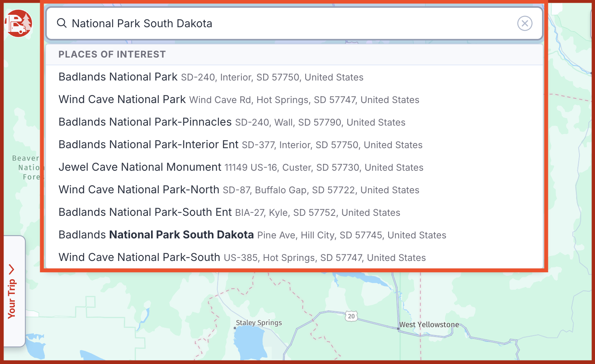Click the West Yellowstone map label
The height and width of the screenshot is (364, 595).
click(429, 324)
